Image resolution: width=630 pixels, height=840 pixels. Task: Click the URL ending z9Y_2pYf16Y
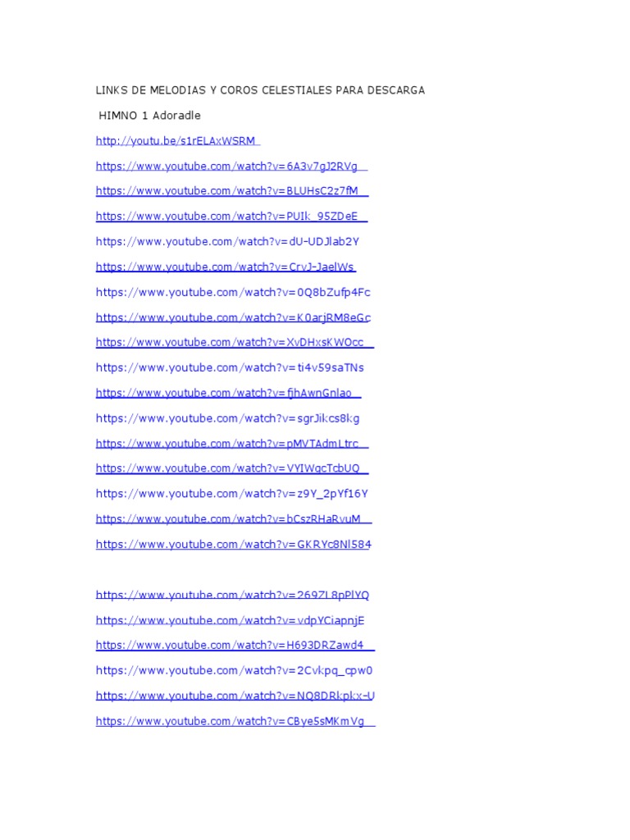tap(232, 494)
